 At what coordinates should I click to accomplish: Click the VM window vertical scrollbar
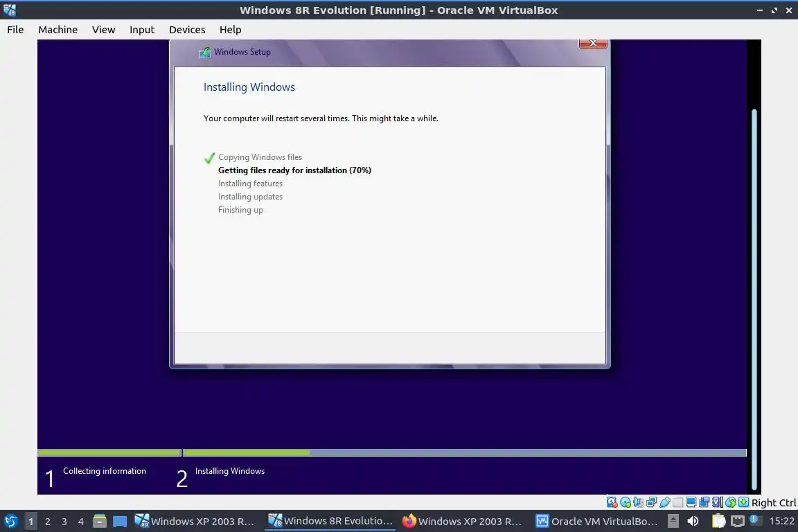coord(754,299)
